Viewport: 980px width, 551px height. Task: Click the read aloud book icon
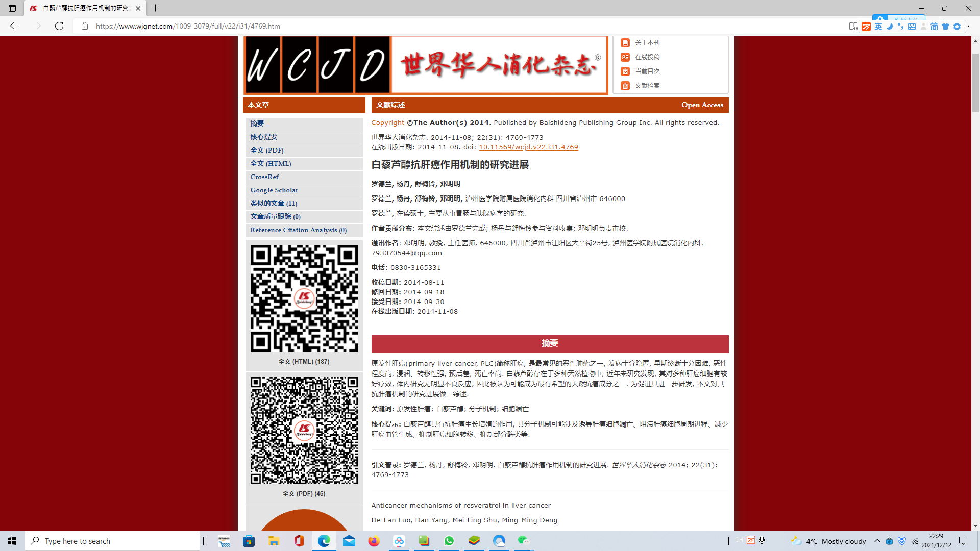pyautogui.click(x=853, y=26)
